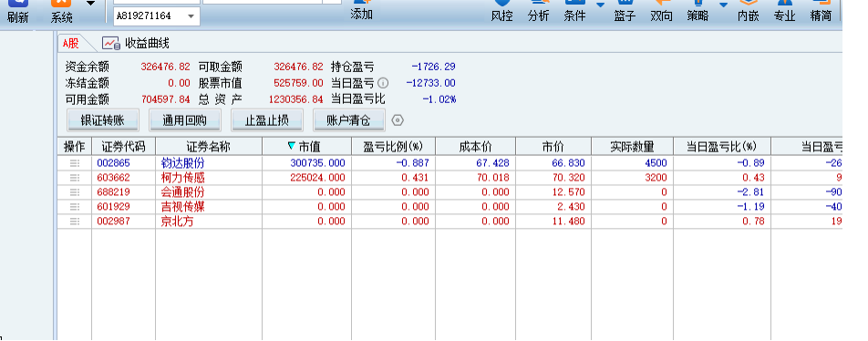The width and height of the screenshot is (868, 341).
Task: Open the 双向 two-way trading tool
Action: click(x=661, y=11)
